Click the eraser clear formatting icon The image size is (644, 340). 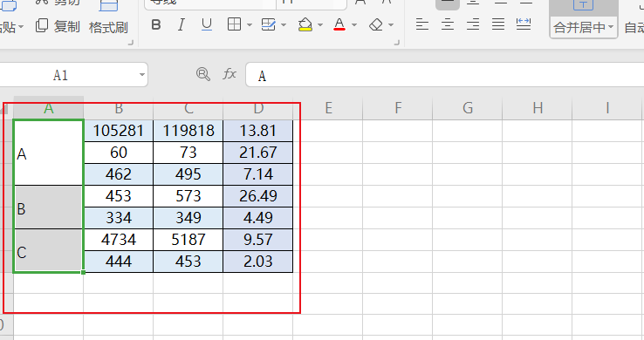(376, 25)
